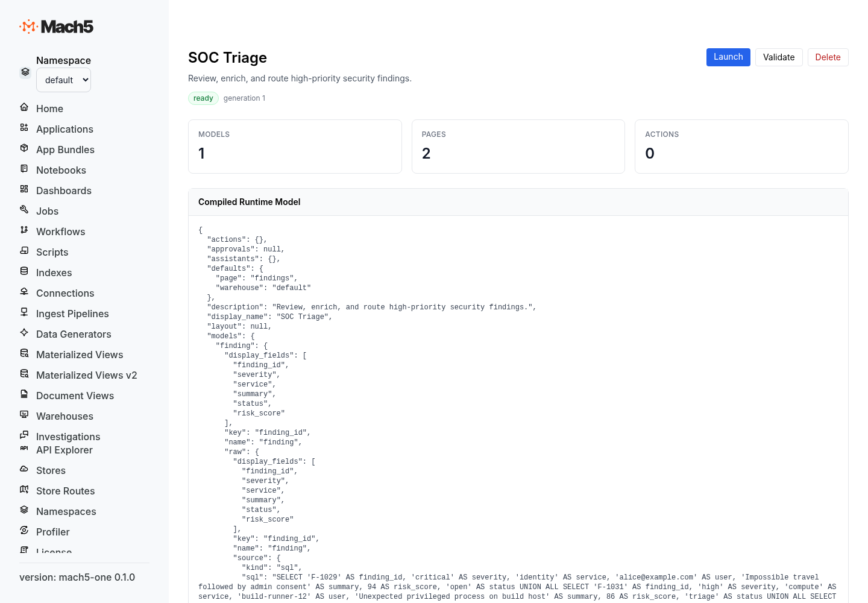Open the Scripts link
Image resolution: width=868 pixels, height=603 pixels.
click(52, 252)
